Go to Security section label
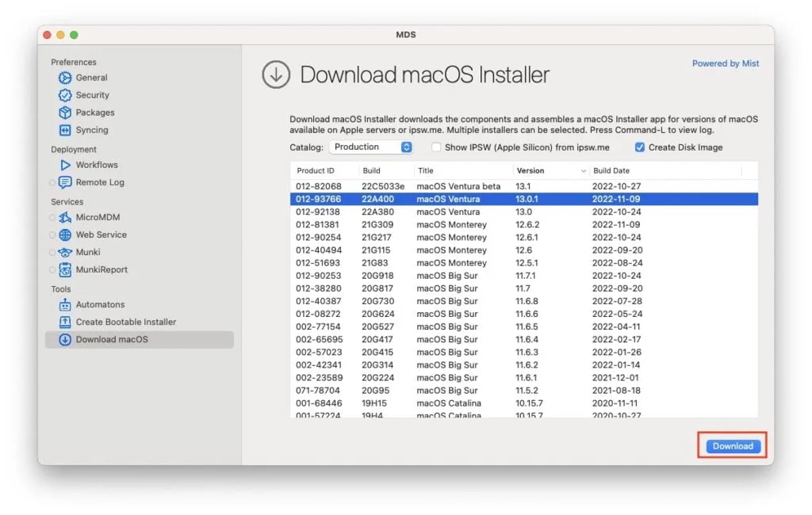Screen dimensions: 812x515 click(92, 95)
